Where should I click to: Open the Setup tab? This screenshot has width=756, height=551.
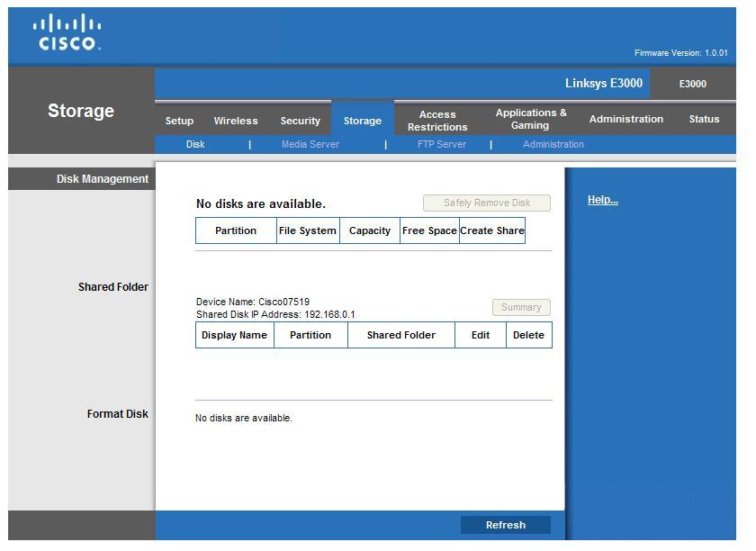click(x=179, y=121)
